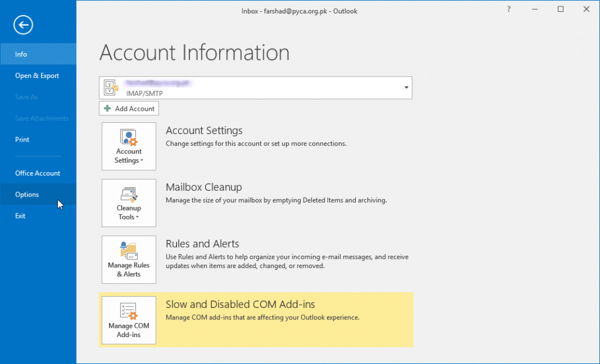Click the Manage COM Add-ins icon
600x364 pixels.
128,310
